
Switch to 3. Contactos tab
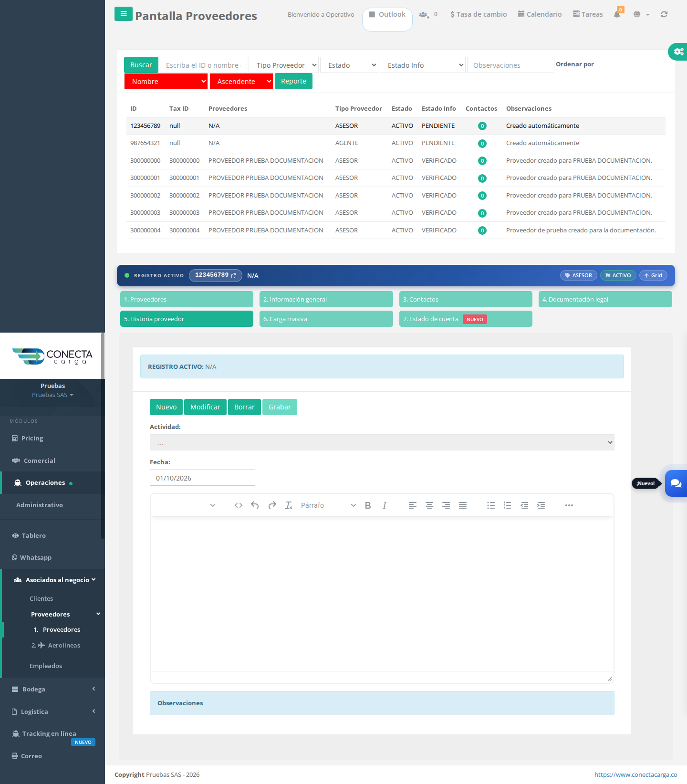[466, 299]
